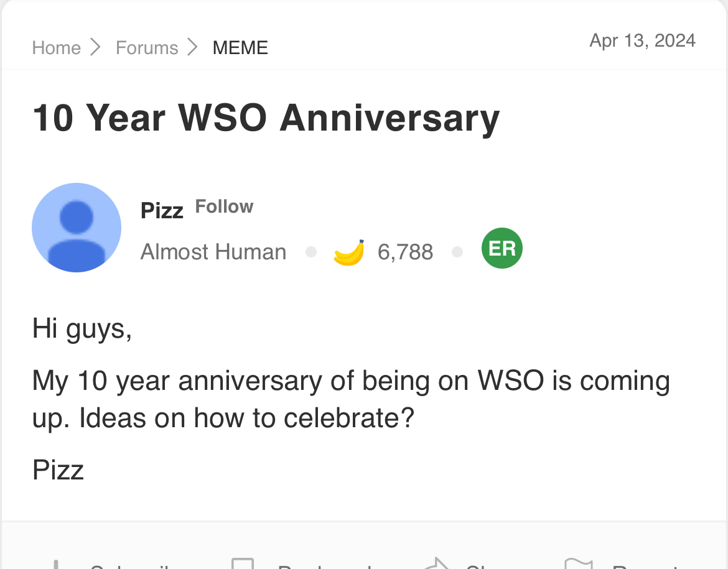Follow the user Pizz

tap(224, 206)
